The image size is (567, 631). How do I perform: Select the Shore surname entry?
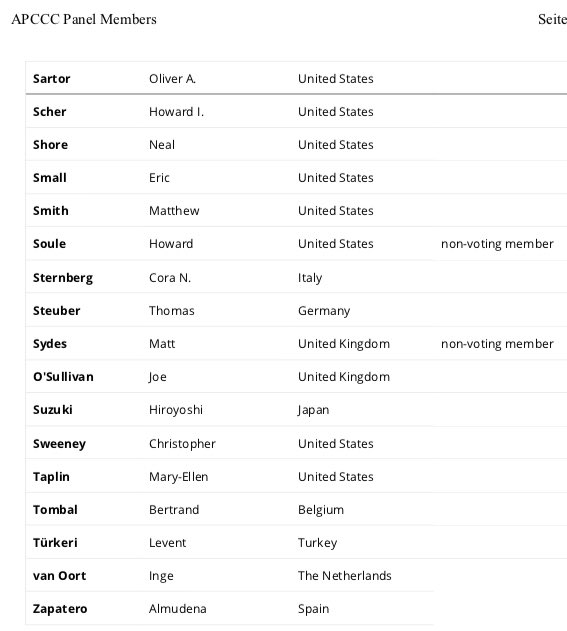pos(50,144)
